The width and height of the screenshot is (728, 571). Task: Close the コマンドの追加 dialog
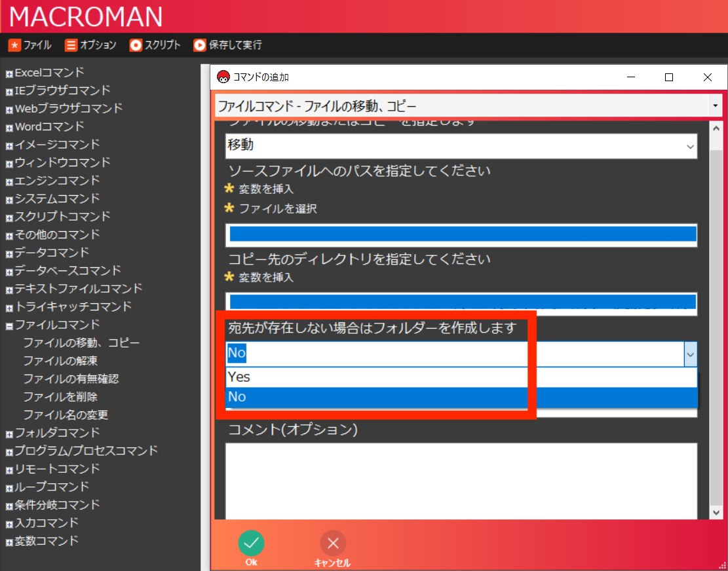[707, 77]
